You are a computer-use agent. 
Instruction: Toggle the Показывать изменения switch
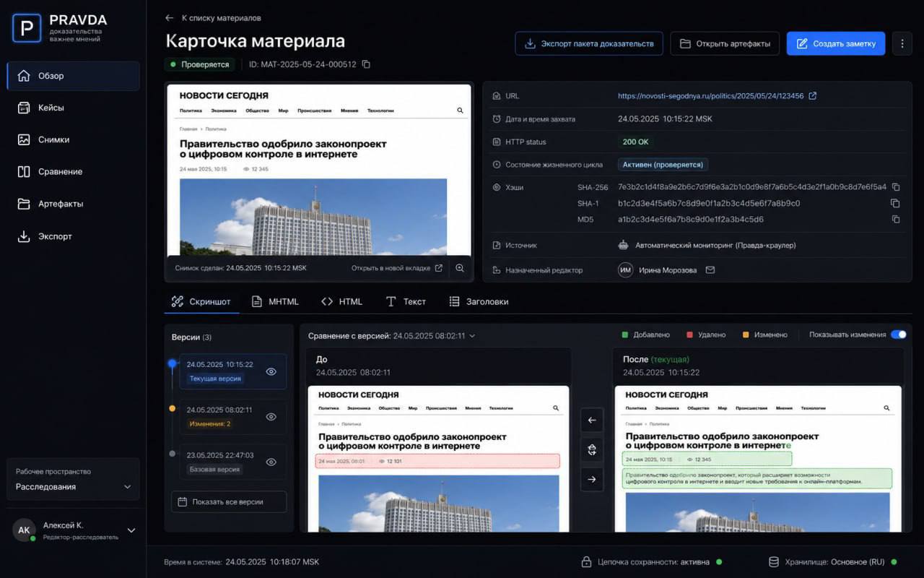tap(898, 335)
